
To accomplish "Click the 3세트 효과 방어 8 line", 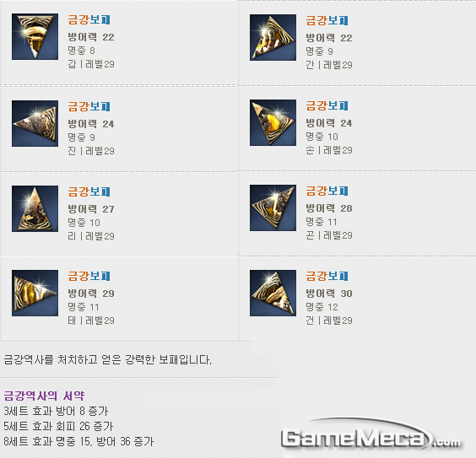I will tap(56, 411).
